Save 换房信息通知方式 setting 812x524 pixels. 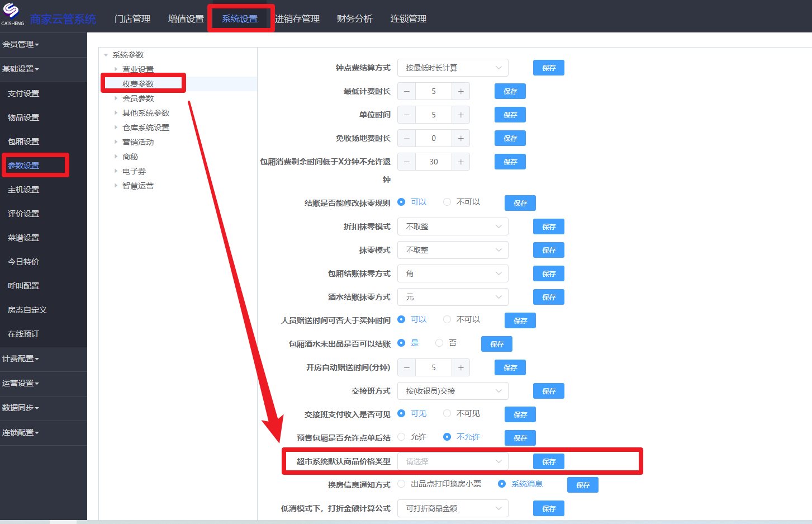click(583, 485)
